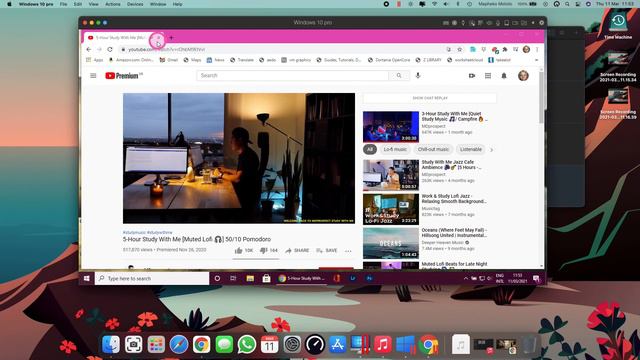Click SHOW CHAT REPLAY button
Screen dimensions: 640x360
[x=430, y=98]
